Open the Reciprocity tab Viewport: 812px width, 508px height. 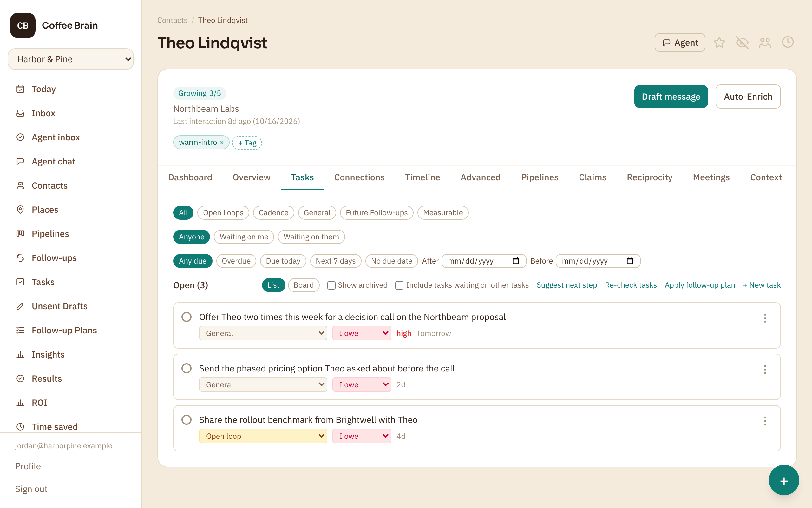[649, 177]
